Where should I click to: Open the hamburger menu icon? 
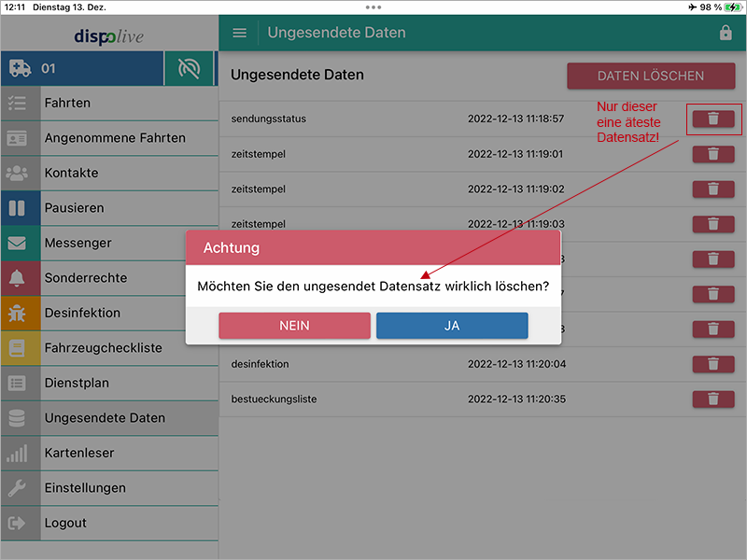click(x=239, y=33)
